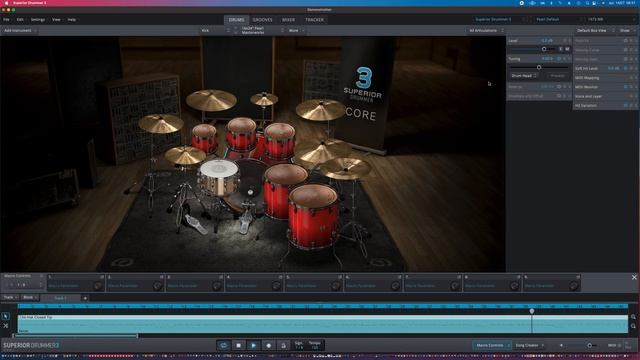Click the large red floor tom

(x=313, y=216)
